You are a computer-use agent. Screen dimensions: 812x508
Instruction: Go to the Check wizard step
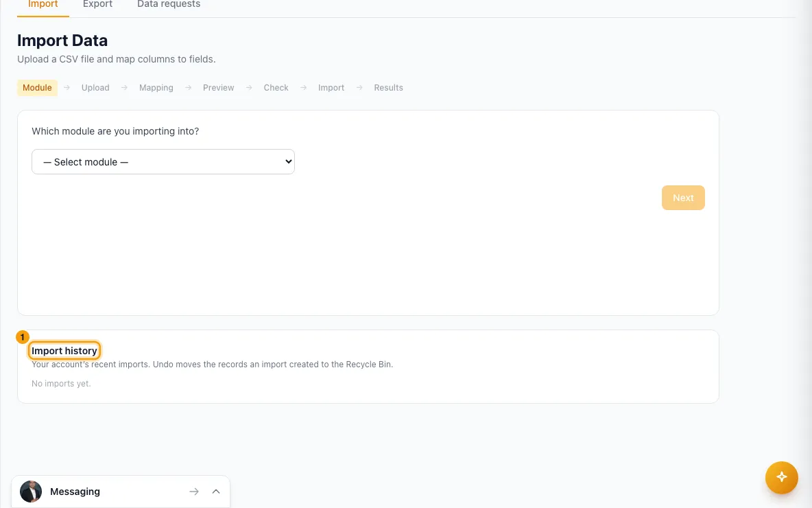[276, 88]
